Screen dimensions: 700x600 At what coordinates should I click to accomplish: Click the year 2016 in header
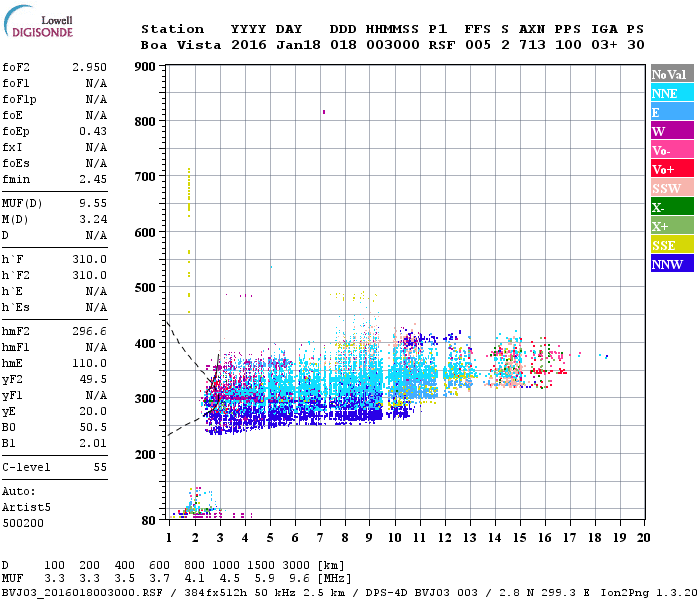(x=249, y=45)
